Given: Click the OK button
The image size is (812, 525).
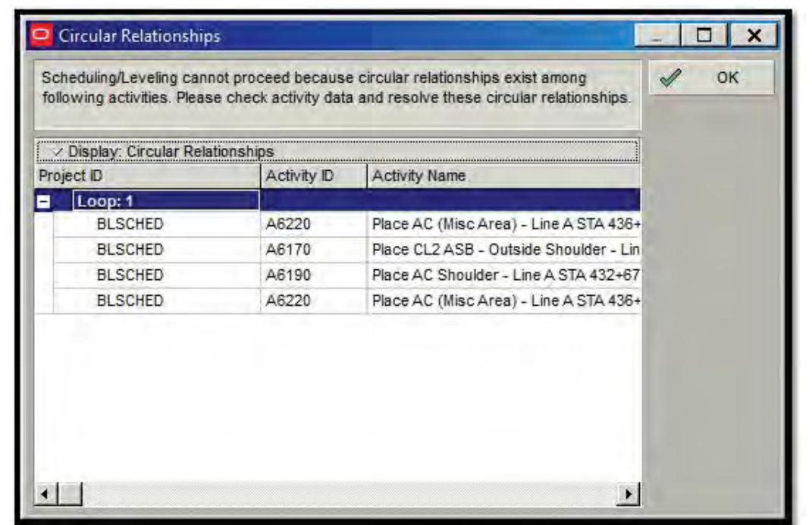Looking at the screenshot, I should pos(711,77).
